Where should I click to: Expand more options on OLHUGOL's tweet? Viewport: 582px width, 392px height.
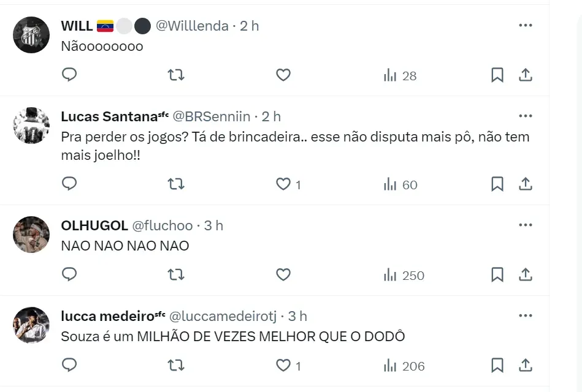(526, 225)
